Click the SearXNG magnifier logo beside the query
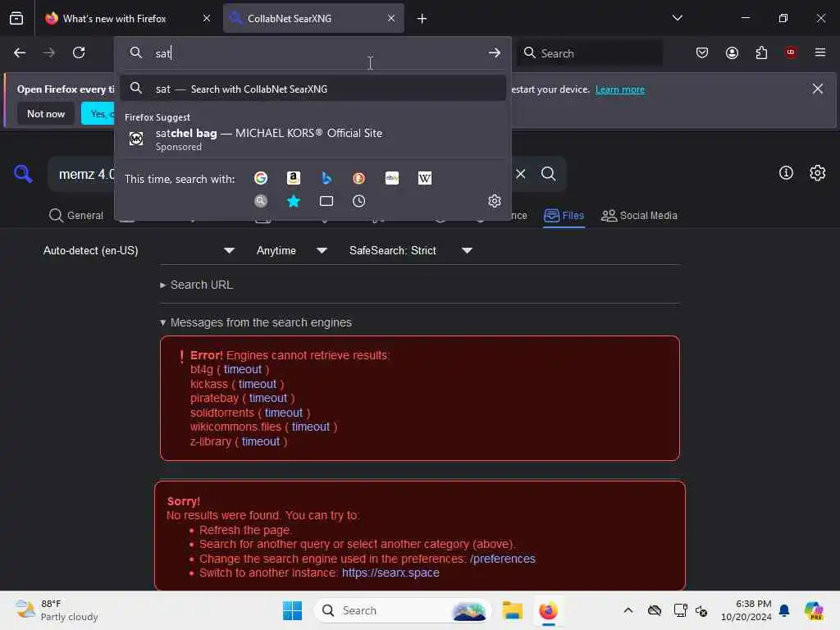This screenshot has width=840, height=630. pyautogui.click(x=23, y=174)
